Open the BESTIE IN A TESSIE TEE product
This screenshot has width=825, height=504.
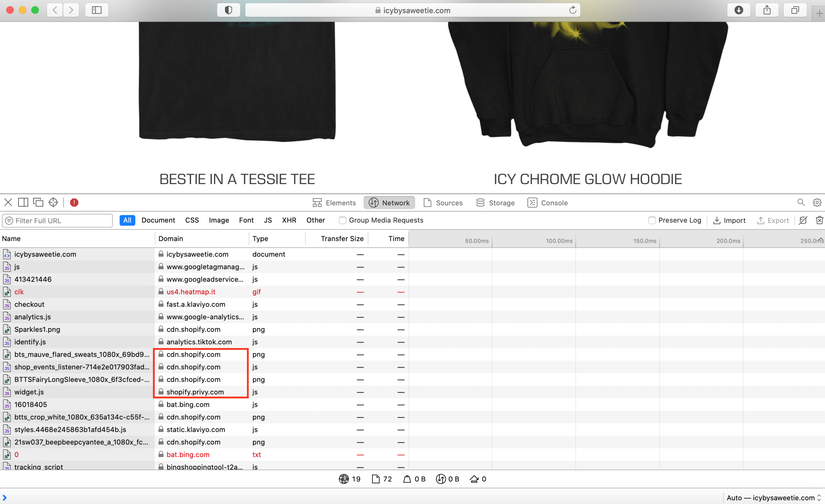coord(237,179)
